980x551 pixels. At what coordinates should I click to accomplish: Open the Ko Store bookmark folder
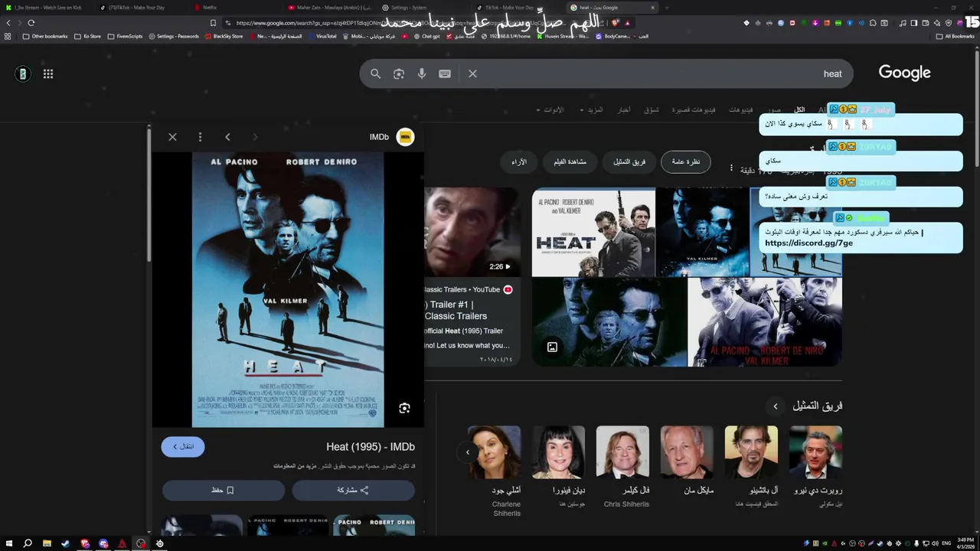click(87, 36)
